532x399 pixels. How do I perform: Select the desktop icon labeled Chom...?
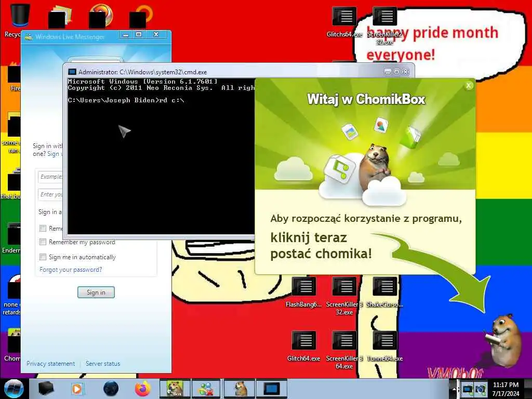[x=11, y=345]
